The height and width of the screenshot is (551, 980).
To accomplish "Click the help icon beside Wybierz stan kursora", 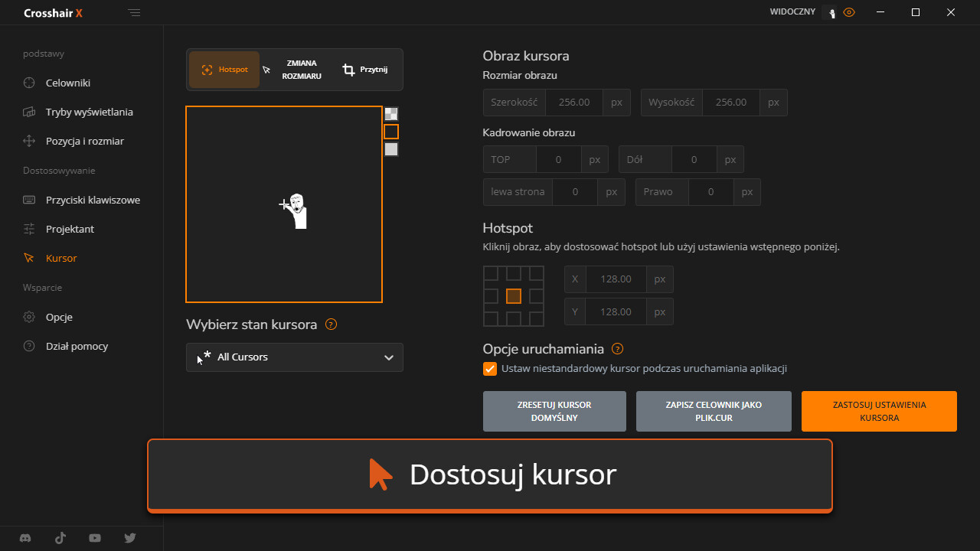I will tap(331, 324).
